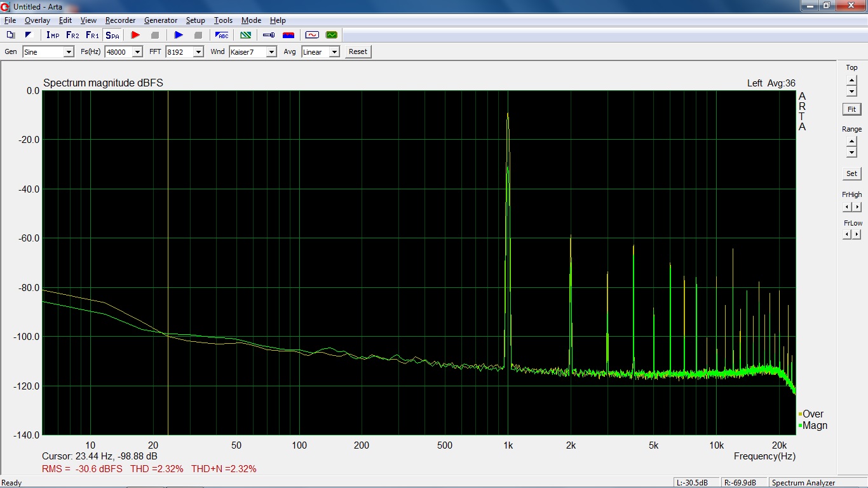Click the red sine wave display icon
The image size is (868, 488).
312,35
